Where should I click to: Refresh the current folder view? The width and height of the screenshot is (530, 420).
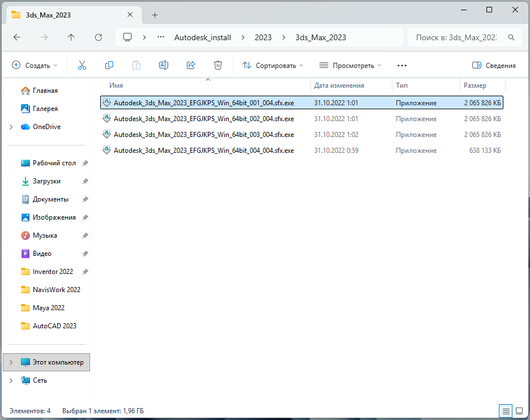click(x=99, y=37)
